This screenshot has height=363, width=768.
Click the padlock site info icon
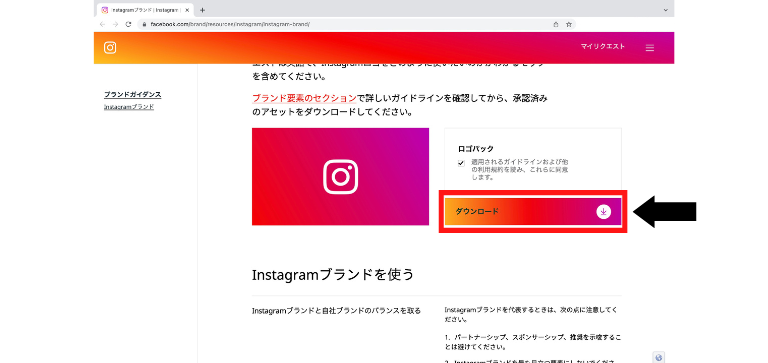144,24
